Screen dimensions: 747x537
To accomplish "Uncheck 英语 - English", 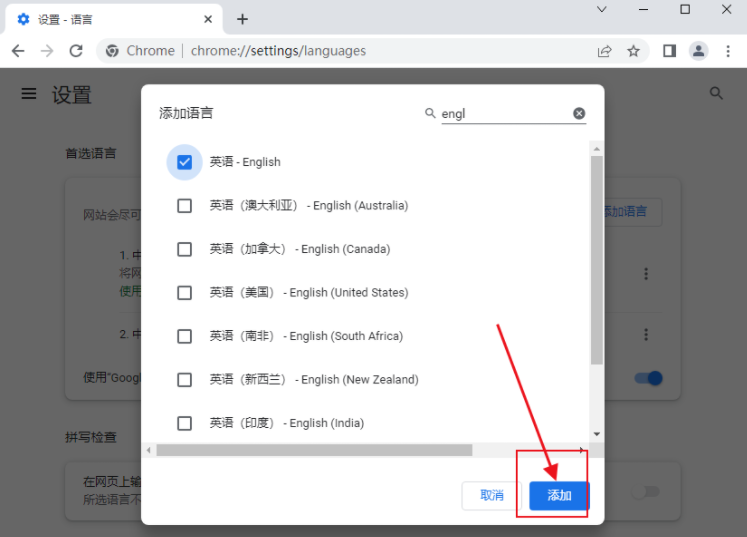I will point(184,162).
